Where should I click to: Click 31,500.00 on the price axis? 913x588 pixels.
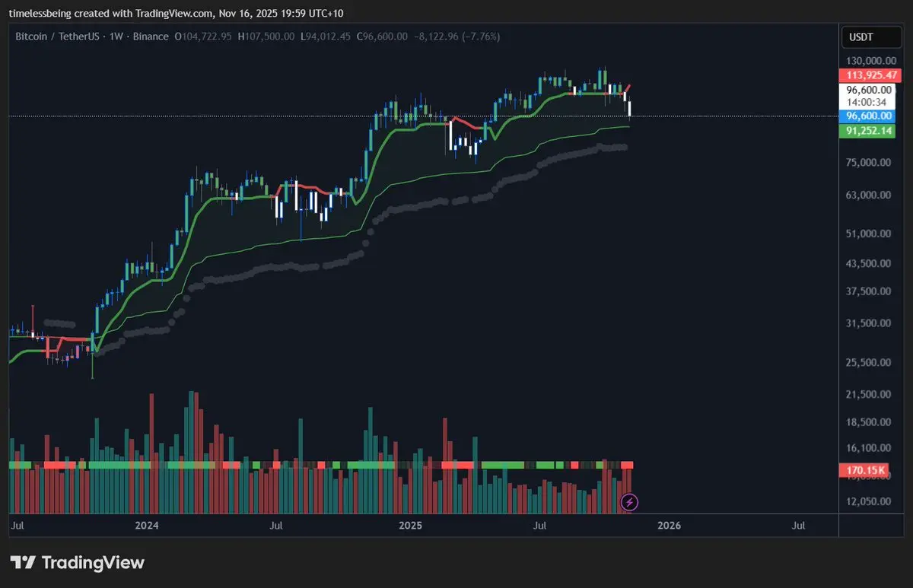point(869,323)
